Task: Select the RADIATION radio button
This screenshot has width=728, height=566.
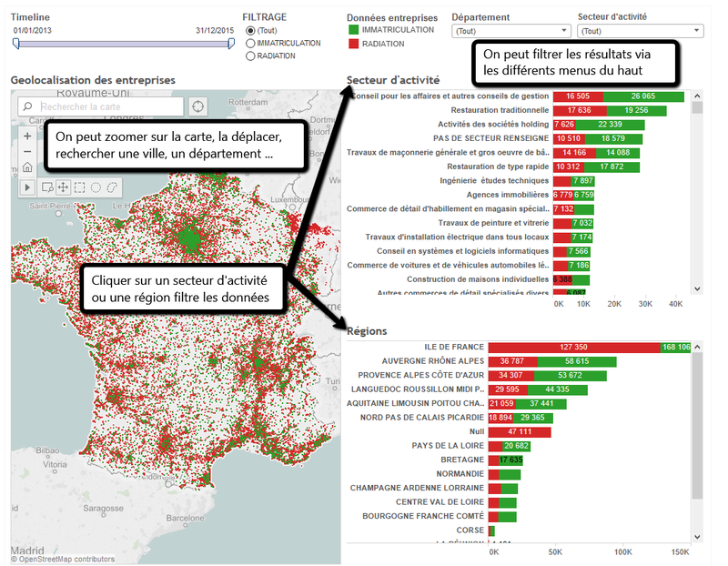Action: coord(249,54)
